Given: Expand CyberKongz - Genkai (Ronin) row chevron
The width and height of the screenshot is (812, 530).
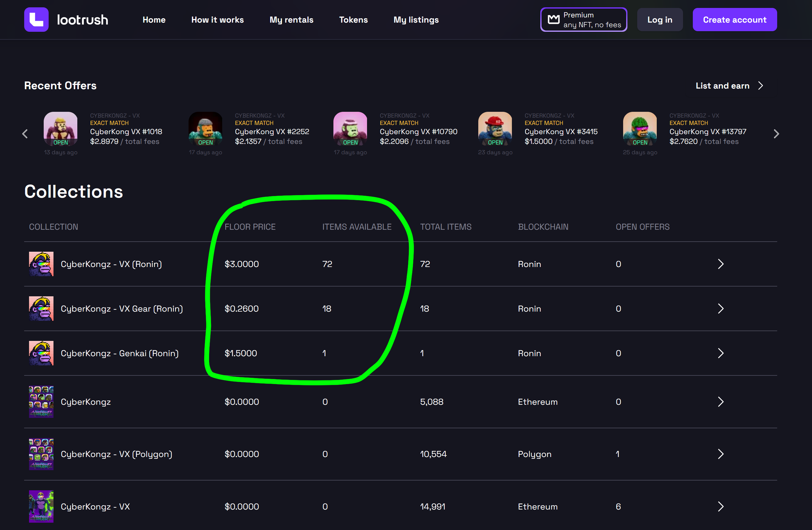Looking at the screenshot, I should (720, 353).
